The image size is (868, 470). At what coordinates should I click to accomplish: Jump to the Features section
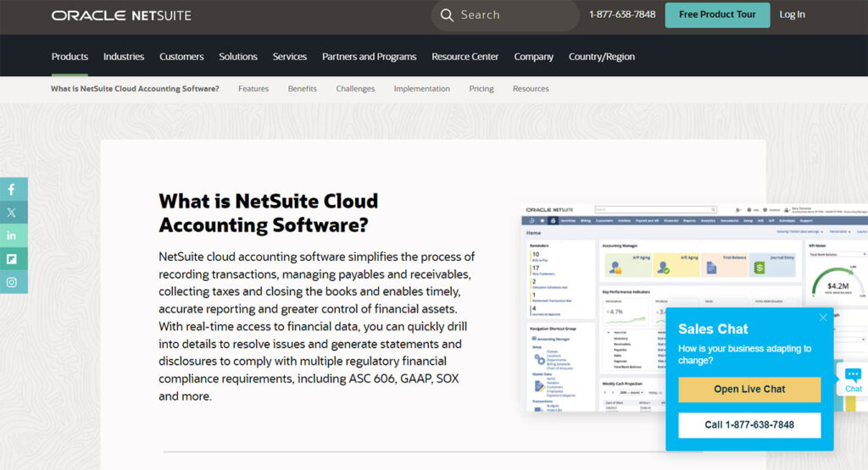tap(253, 88)
